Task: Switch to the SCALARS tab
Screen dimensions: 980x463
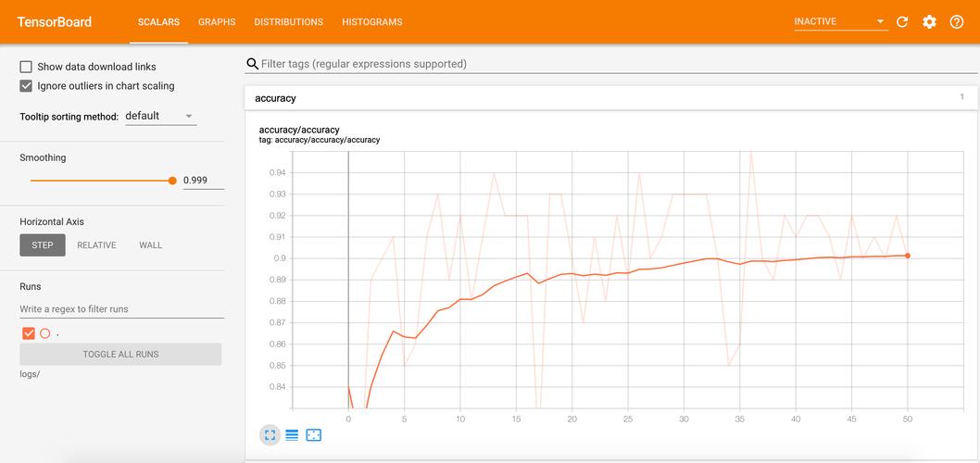Action: point(158,22)
